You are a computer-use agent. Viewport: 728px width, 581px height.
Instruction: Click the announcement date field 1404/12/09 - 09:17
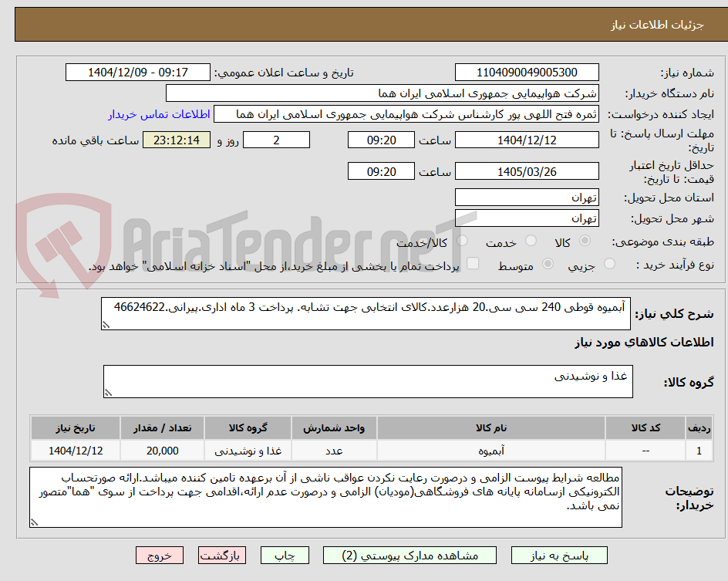(x=138, y=73)
